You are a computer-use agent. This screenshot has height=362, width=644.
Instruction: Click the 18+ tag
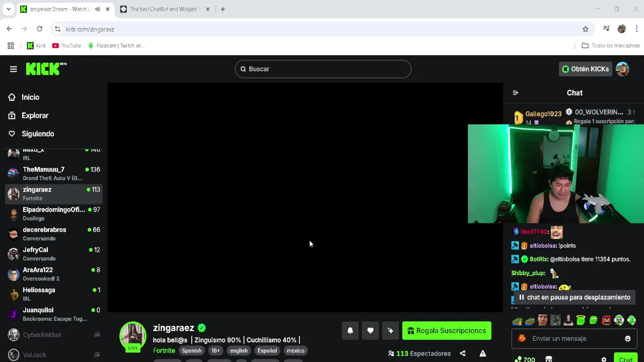pyautogui.click(x=215, y=350)
